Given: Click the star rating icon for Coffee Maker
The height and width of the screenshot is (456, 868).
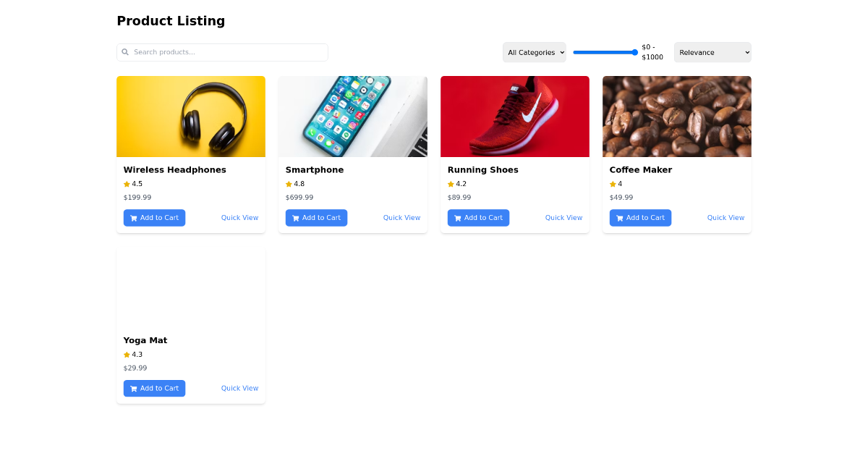Looking at the screenshot, I should (x=612, y=183).
